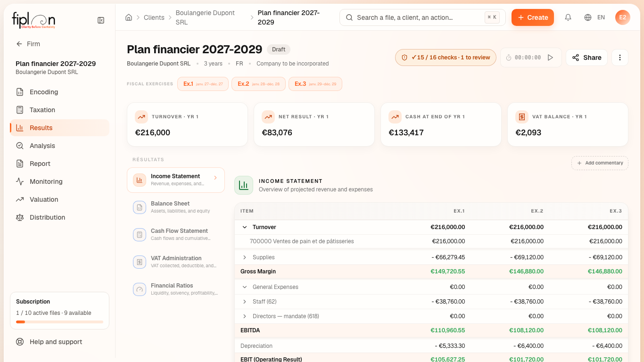644x362 pixels.
Task: Collapse the Turnover row
Action: tap(245, 227)
